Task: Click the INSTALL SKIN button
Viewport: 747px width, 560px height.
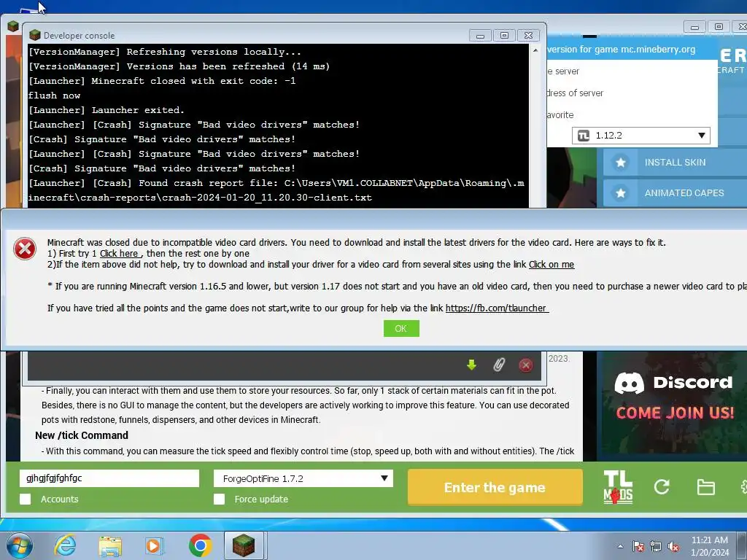Action: tap(675, 163)
